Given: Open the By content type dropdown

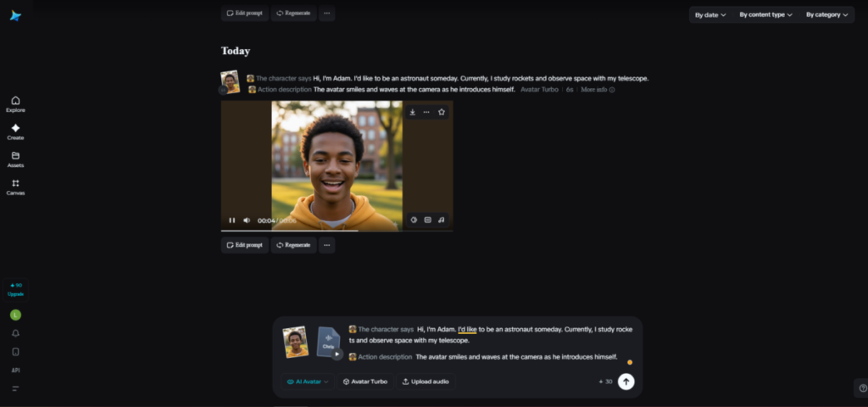Looking at the screenshot, I should pos(765,15).
